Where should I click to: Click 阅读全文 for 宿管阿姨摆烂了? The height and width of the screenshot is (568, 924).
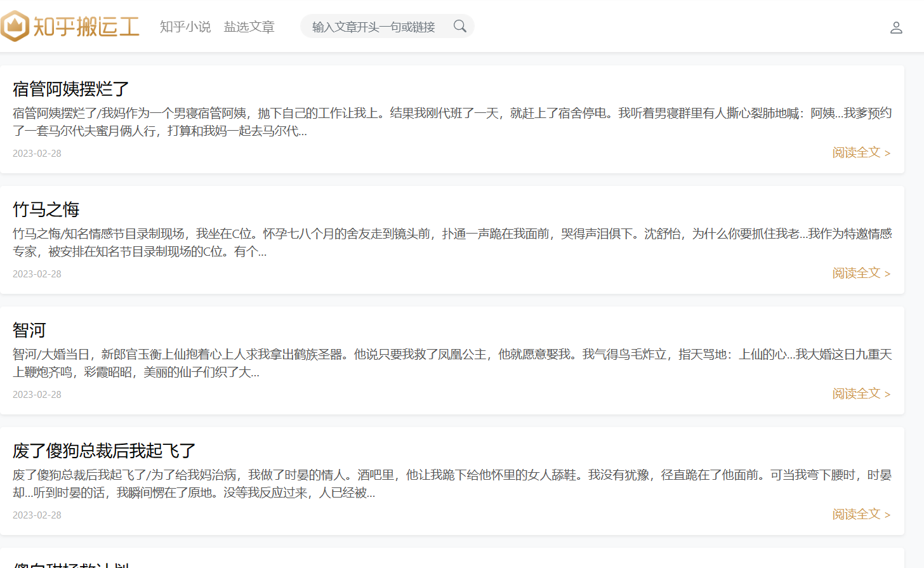(x=861, y=152)
